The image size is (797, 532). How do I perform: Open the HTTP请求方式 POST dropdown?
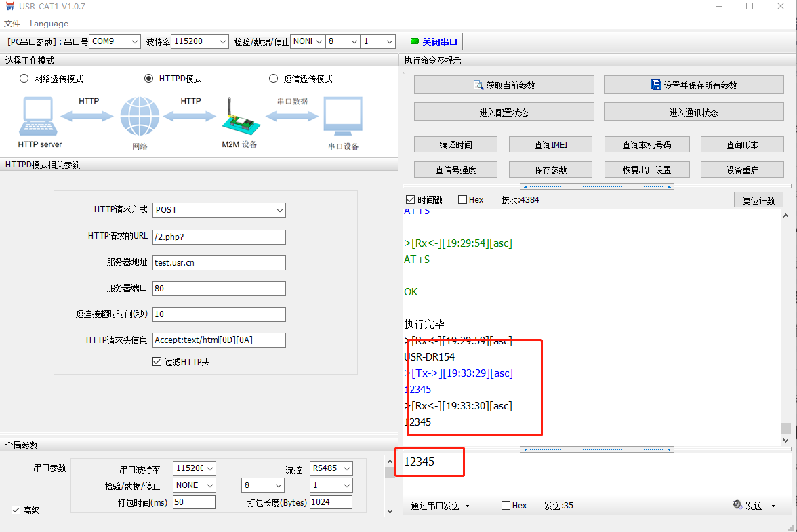[219, 210]
